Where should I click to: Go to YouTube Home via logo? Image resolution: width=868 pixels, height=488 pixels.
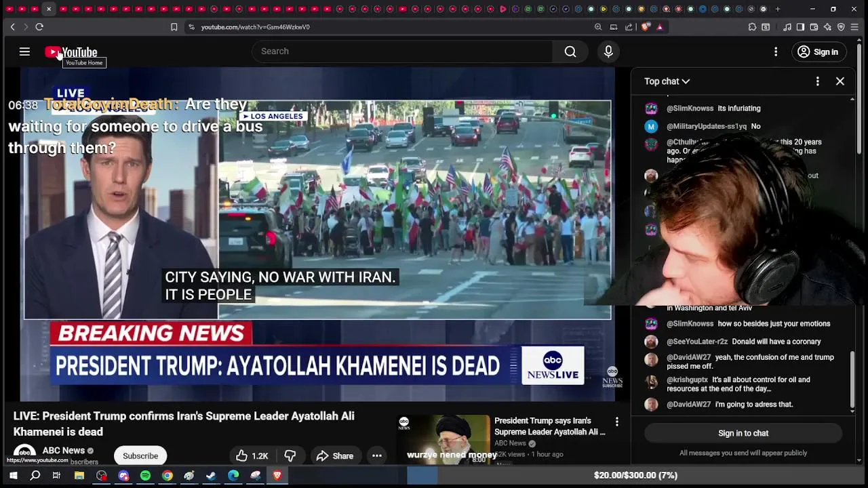tap(71, 52)
